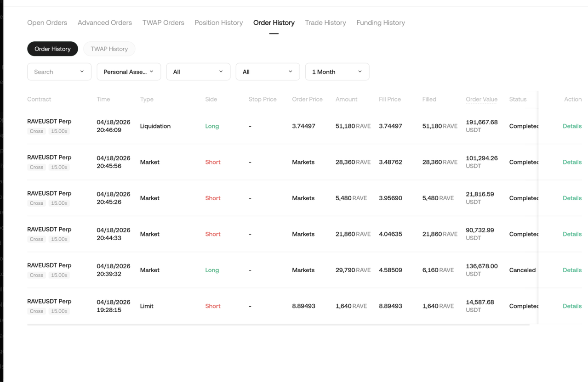
Task: Click the Order Value column header
Action: click(481, 99)
